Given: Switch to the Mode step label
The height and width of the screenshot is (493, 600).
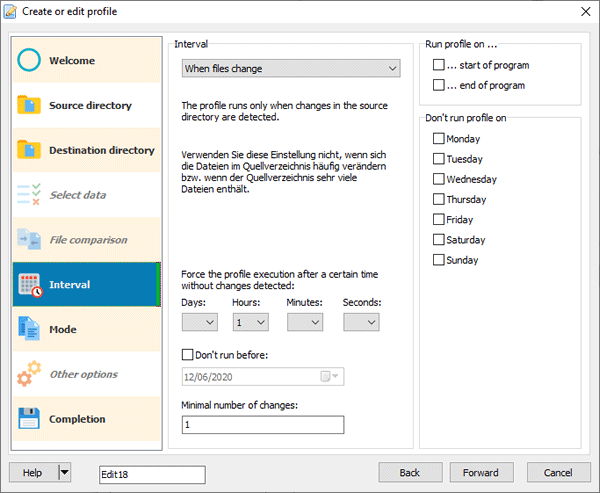Looking at the screenshot, I should (x=63, y=329).
